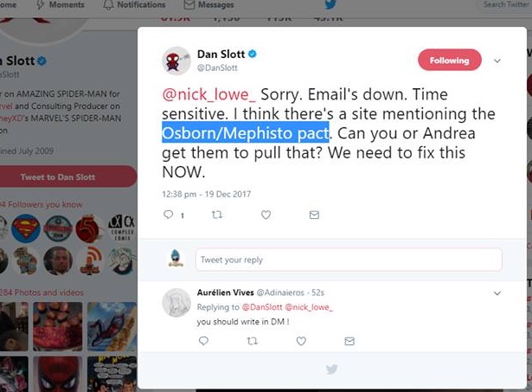
Task: Click the @DanSlott link in the reply header
Action: [x=262, y=307]
